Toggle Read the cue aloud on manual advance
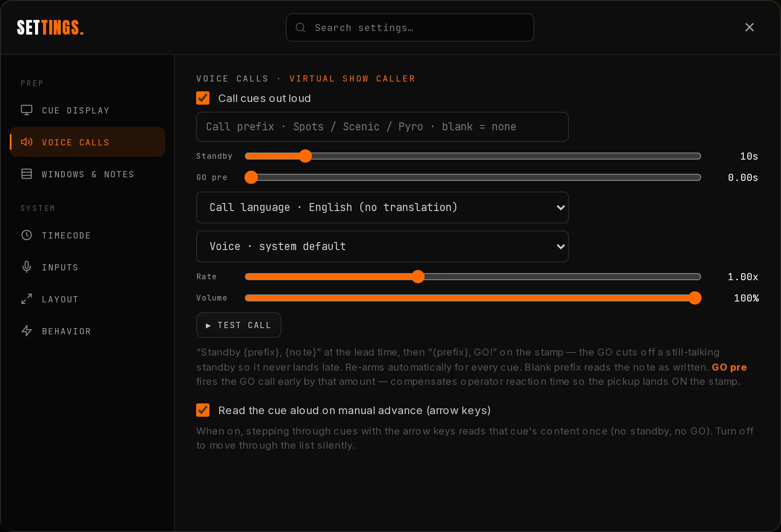This screenshot has width=781, height=532. [203, 410]
